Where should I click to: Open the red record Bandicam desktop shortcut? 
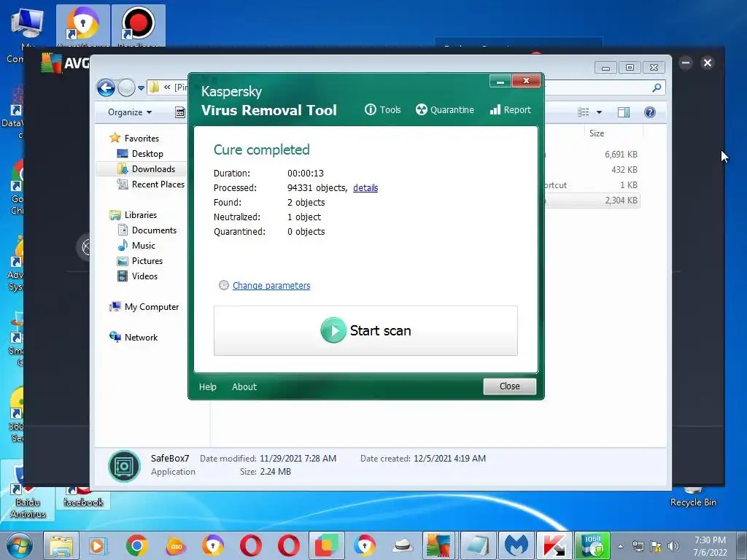click(138, 26)
